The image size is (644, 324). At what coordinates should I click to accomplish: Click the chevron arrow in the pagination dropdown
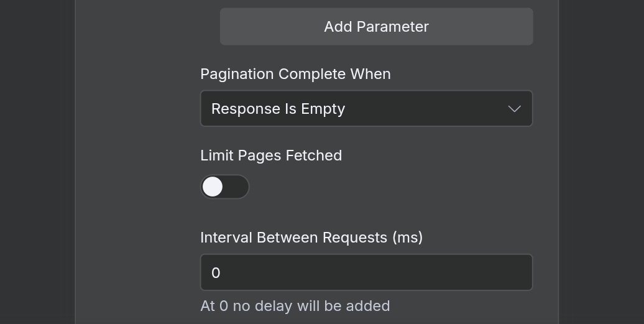coord(514,109)
